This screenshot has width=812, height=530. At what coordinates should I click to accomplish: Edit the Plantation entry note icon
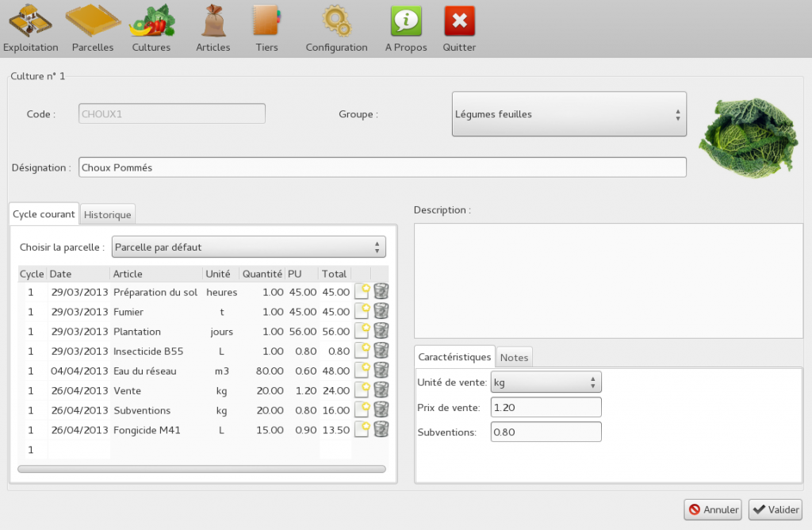click(362, 331)
